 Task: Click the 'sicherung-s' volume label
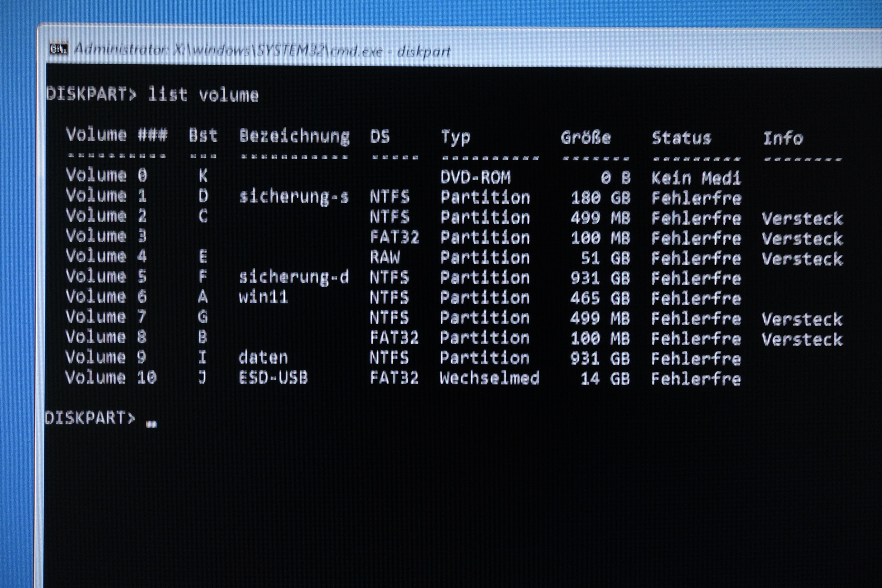click(x=294, y=197)
